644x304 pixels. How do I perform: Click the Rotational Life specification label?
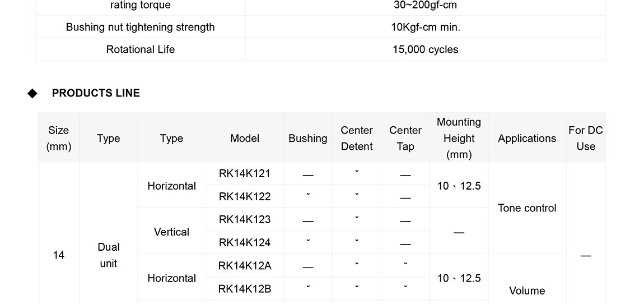tap(141, 49)
